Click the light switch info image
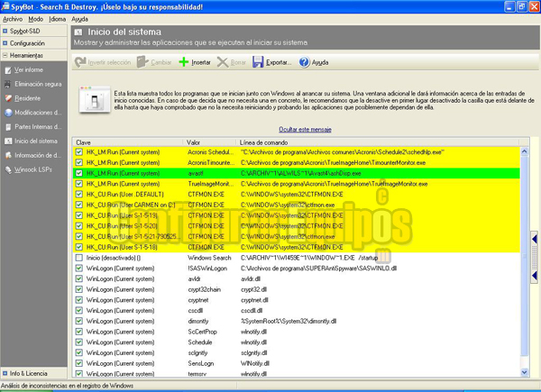 95,100
